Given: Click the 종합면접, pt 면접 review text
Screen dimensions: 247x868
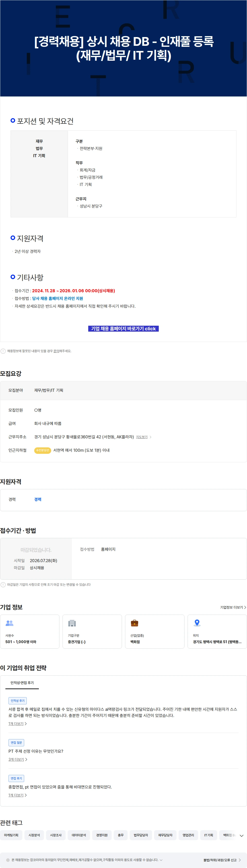Looking at the screenshot, I should (x=60, y=787).
